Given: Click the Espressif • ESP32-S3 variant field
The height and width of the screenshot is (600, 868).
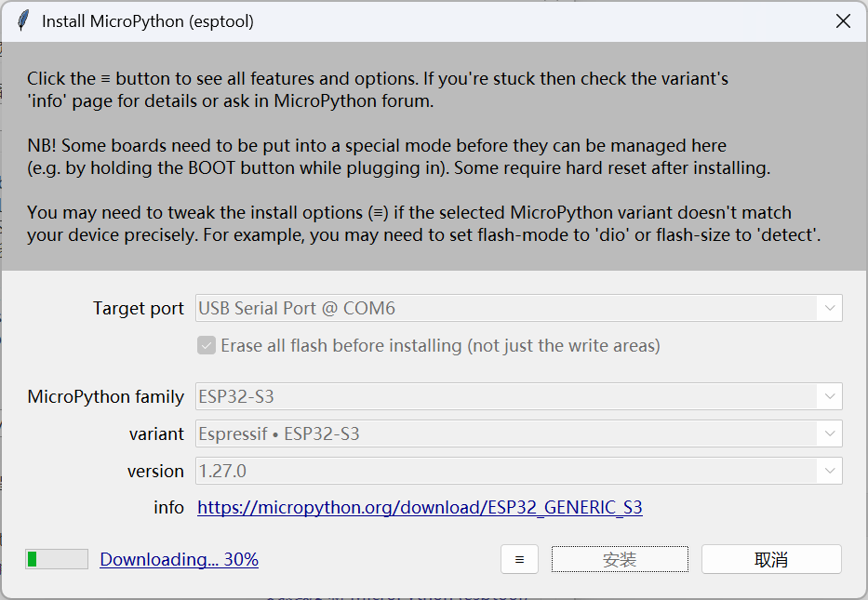Looking at the screenshot, I should [x=519, y=433].
